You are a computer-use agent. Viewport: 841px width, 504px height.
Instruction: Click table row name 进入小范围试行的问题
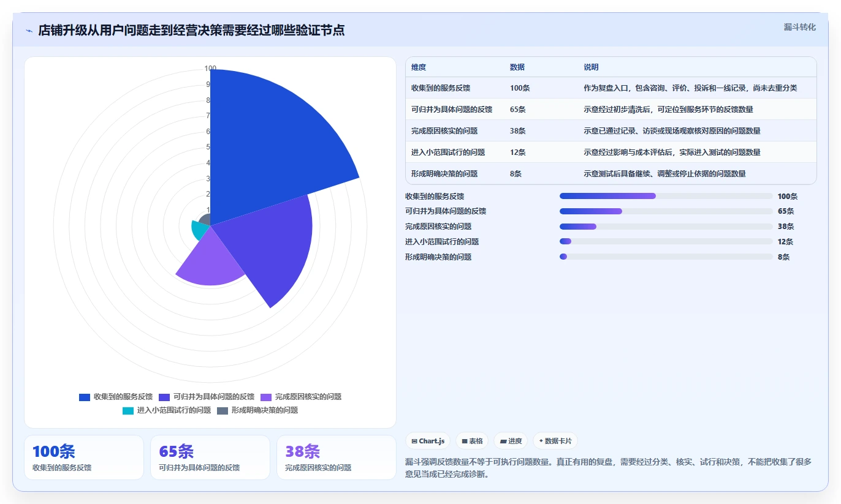(x=448, y=152)
